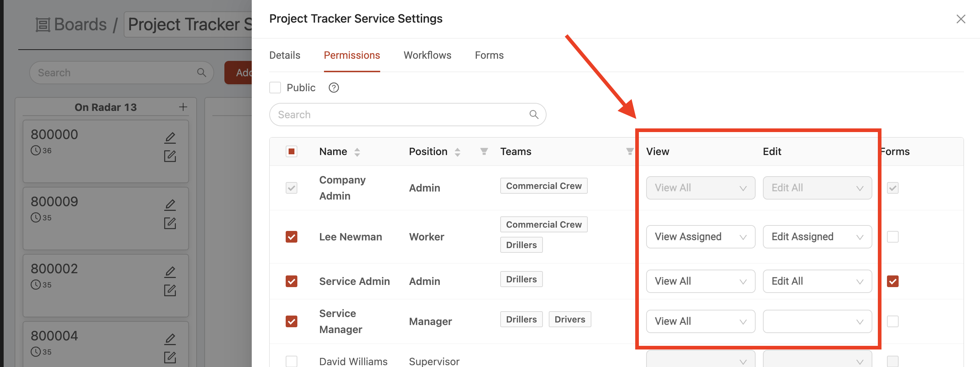
Task: Click the Commercial Crew tag on Lee Newman row
Action: 544,225
